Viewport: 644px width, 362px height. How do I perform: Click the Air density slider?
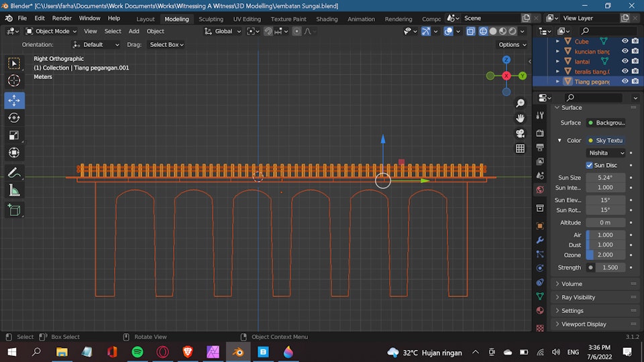pos(606,235)
